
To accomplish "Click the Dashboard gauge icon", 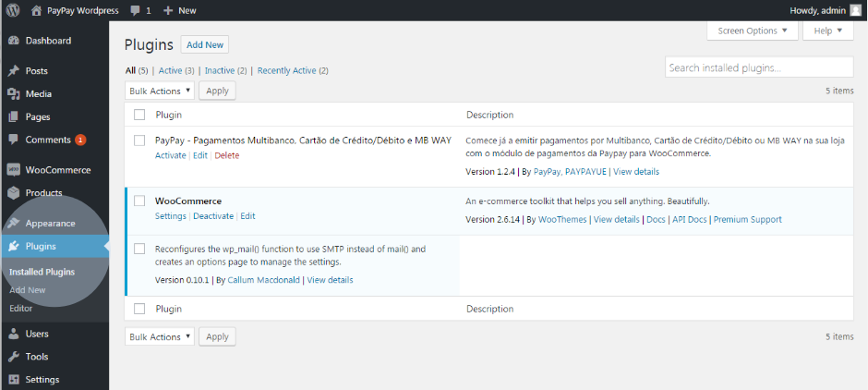I will pos(14,41).
